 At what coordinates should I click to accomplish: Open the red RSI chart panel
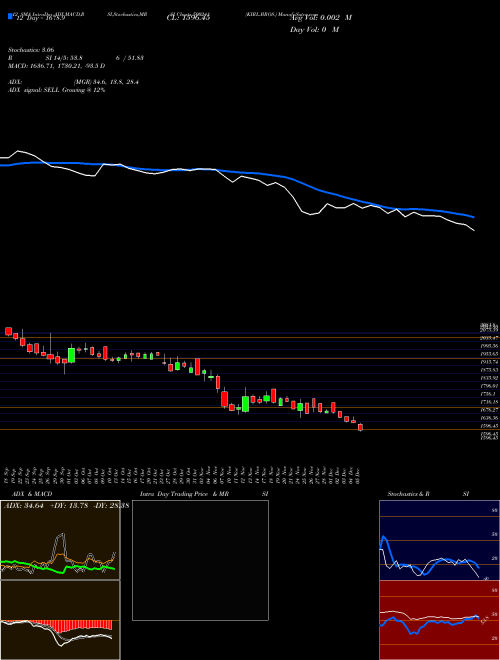[439, 620]
